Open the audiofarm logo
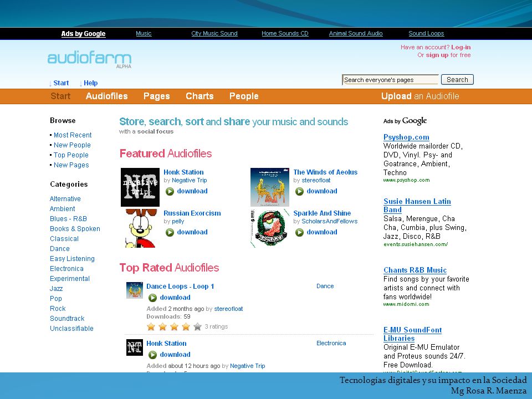 [x=89, y=59]
